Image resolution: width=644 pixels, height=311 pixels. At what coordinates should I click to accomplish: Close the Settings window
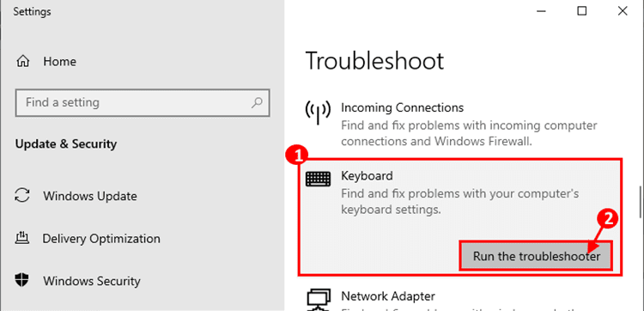pyautogui.click(x=623, y=11)
